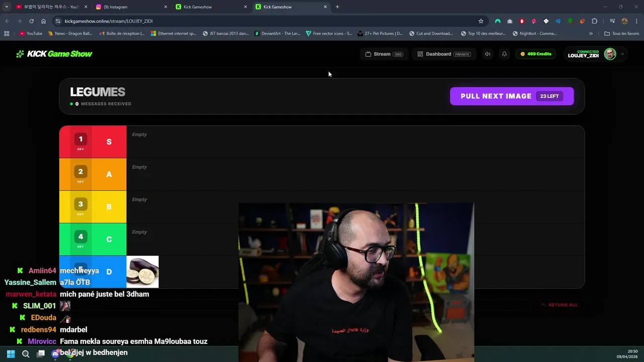
Task: Open the Tous les favoris folder
Action: coord(622,34)
